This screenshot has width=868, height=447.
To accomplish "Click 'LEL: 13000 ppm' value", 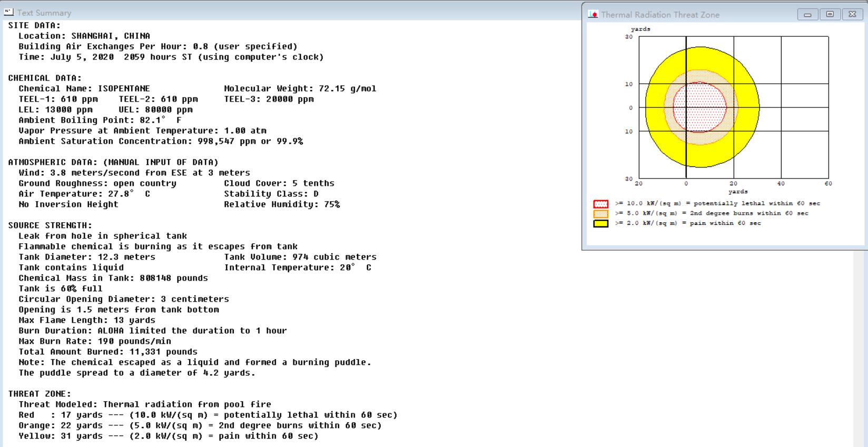I will pos(55,110).
